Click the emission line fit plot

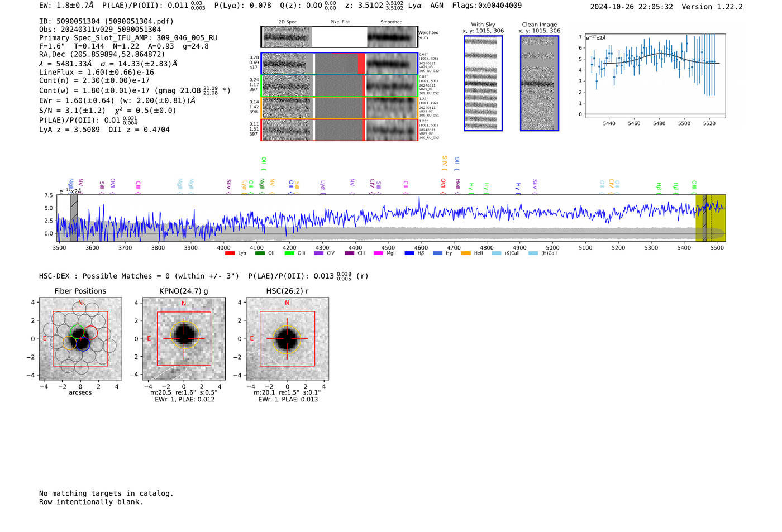655,76
